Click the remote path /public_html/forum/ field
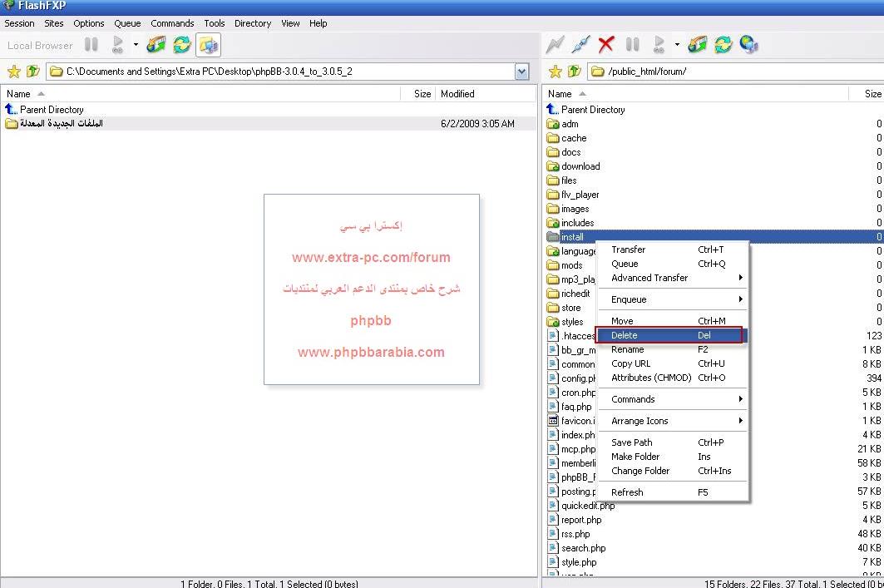884x588 pixels. point(735,72)
